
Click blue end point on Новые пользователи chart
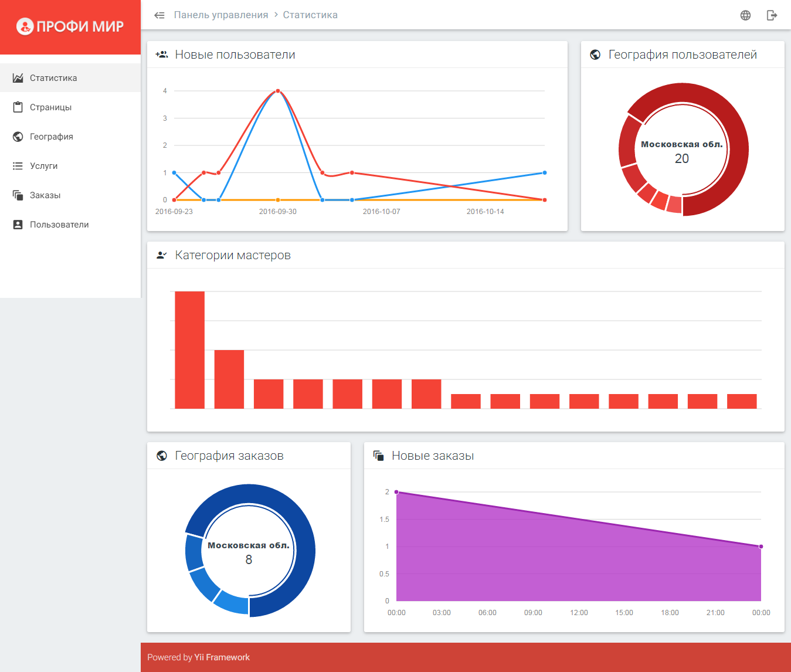click(x=545, y=173)
